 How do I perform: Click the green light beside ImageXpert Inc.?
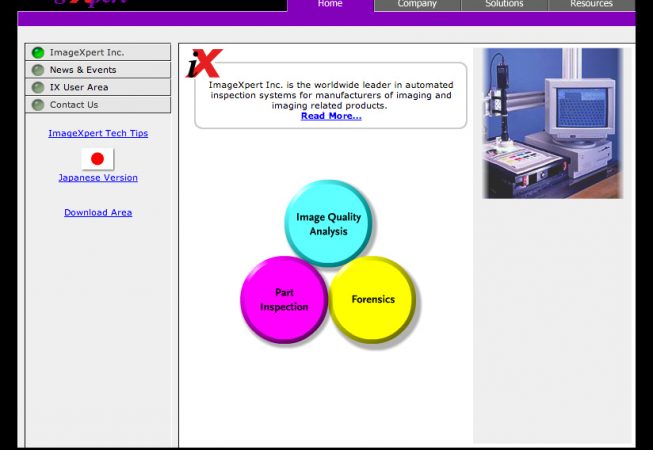38,52
